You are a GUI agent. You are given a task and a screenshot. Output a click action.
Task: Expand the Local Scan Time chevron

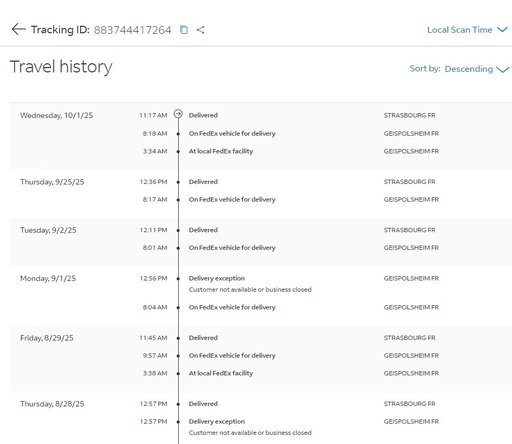coord(502,30)
